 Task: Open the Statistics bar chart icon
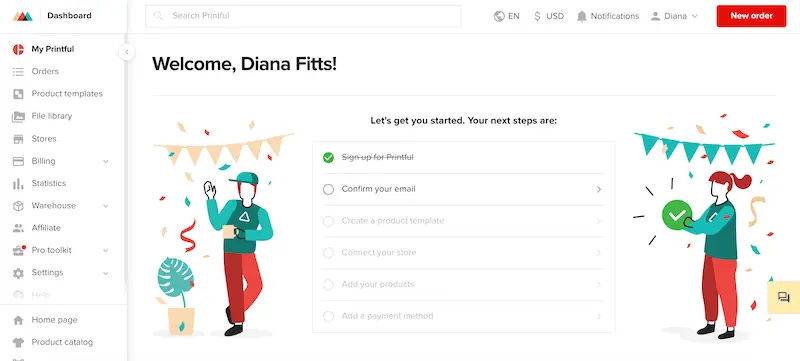click(18, 184)
